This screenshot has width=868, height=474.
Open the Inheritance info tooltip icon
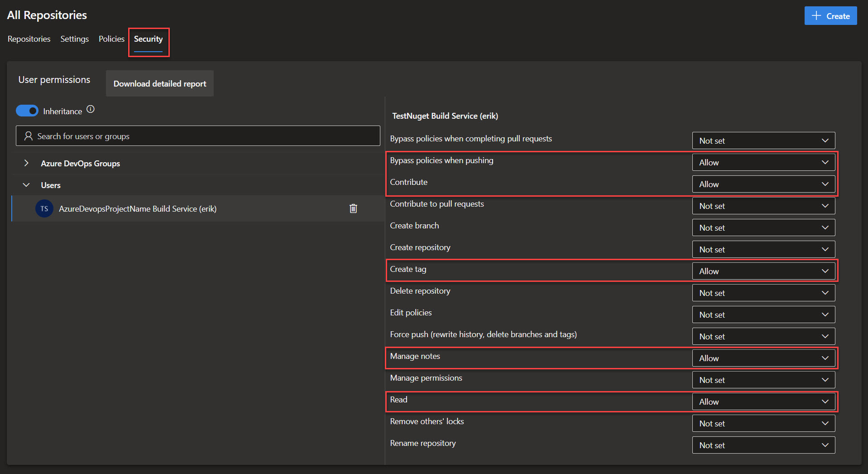click(x=91, y=109)
